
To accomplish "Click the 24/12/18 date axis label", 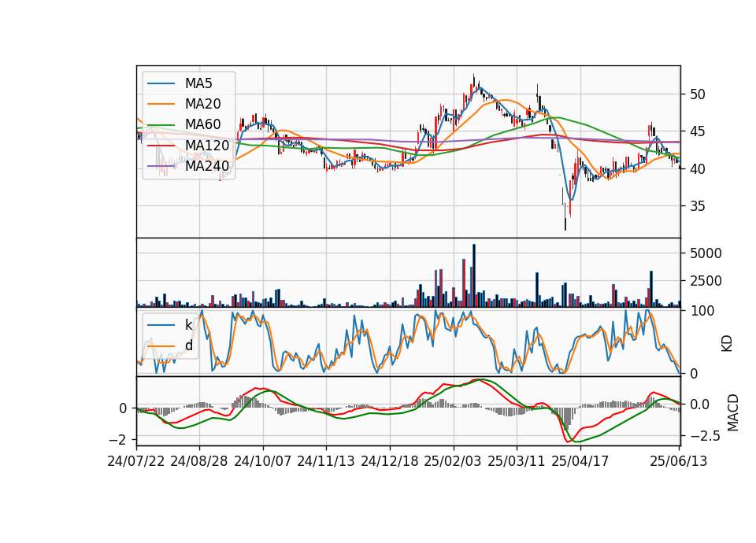I will click(390, 461).
